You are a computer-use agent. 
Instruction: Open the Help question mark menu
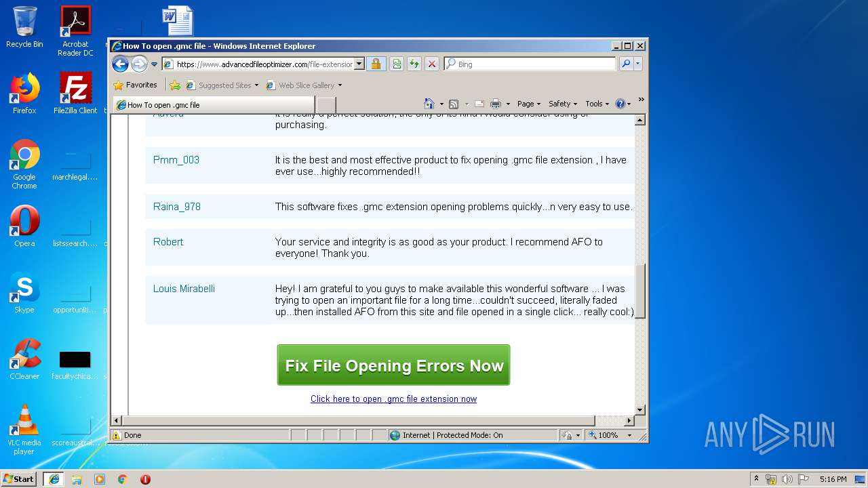click(x=623, y=104)
